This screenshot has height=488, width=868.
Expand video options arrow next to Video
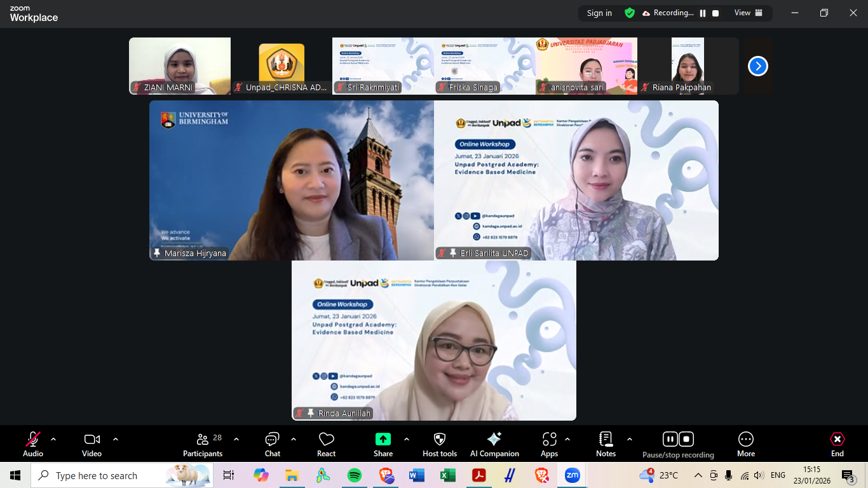[116, 439]
